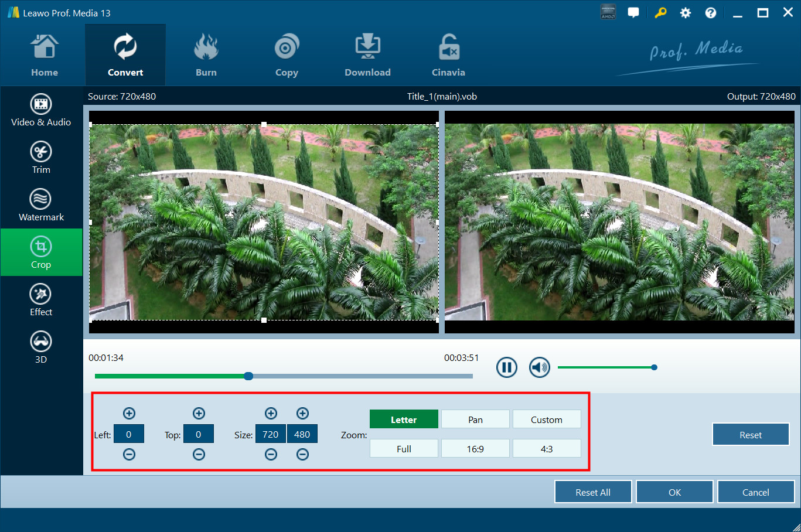Viewport: 801px width, 532px height.
Task: Confirm crop settings with OK
Action: point(674,492)
